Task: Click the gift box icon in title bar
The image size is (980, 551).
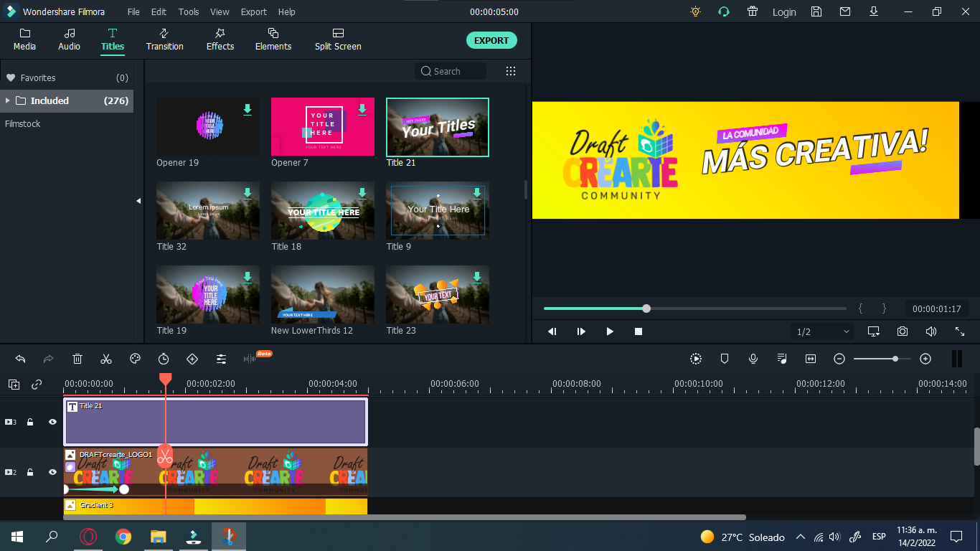Action: pos(753,11)
